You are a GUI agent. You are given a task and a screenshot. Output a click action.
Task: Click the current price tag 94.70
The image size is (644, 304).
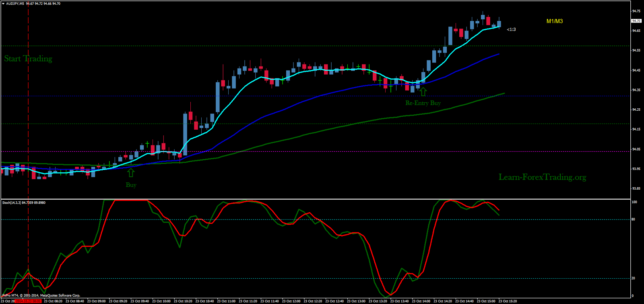pos(636,21)
